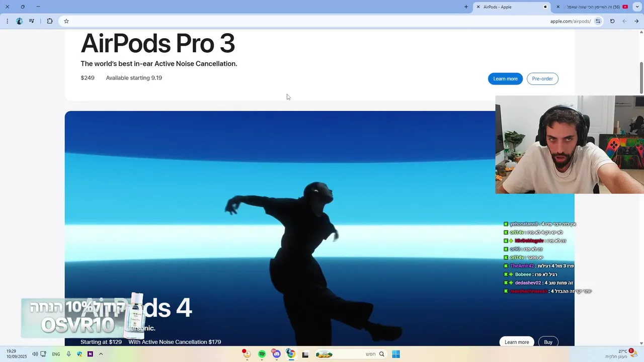Click the scrollbar down arrow
Screen dimensions: 644x362
click(x=641, y=343)
